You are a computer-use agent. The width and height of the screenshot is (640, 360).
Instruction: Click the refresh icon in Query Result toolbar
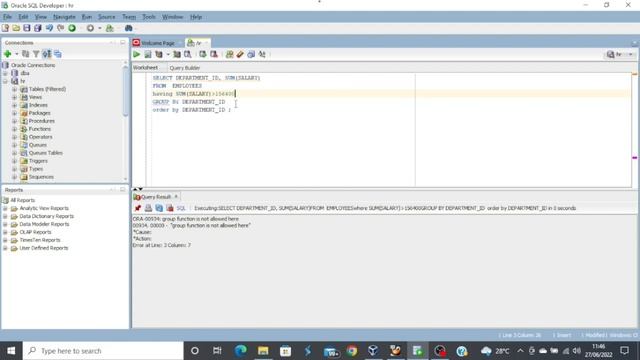[159, 208]
